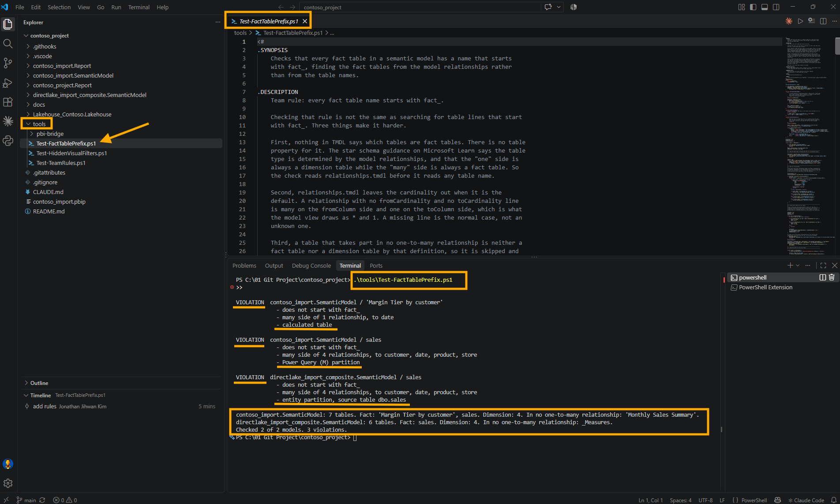Click Claude Code in the status bar
This screenshot has width=840, height=504.
(806, 500)
